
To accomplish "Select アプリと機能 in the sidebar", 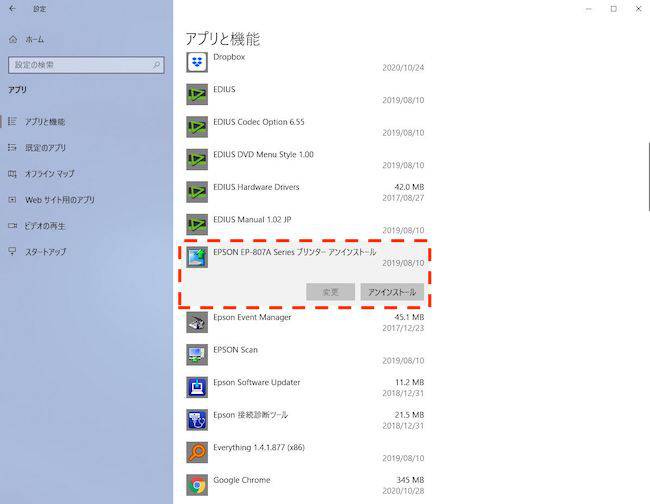I will point(45,121).
